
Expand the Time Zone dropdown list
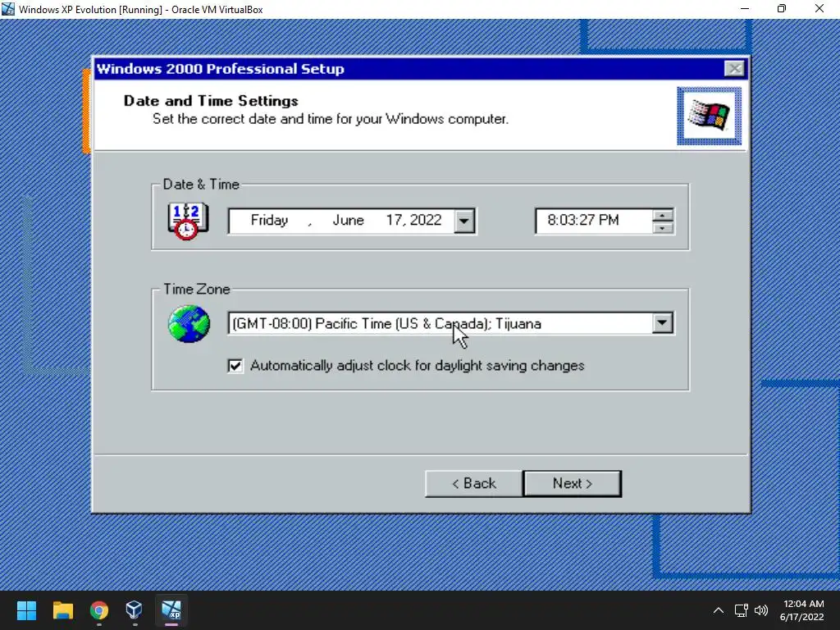coord(663,323)
